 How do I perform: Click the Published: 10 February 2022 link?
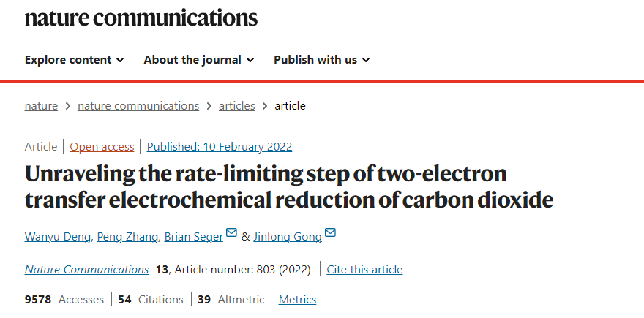220,147
